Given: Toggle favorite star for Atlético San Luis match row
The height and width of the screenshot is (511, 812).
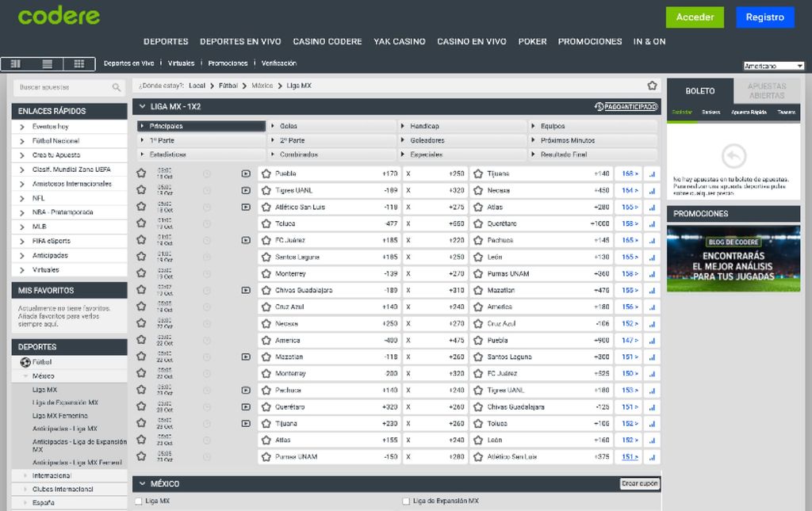Looking at the screenshot, I should (x=141, y=206).
